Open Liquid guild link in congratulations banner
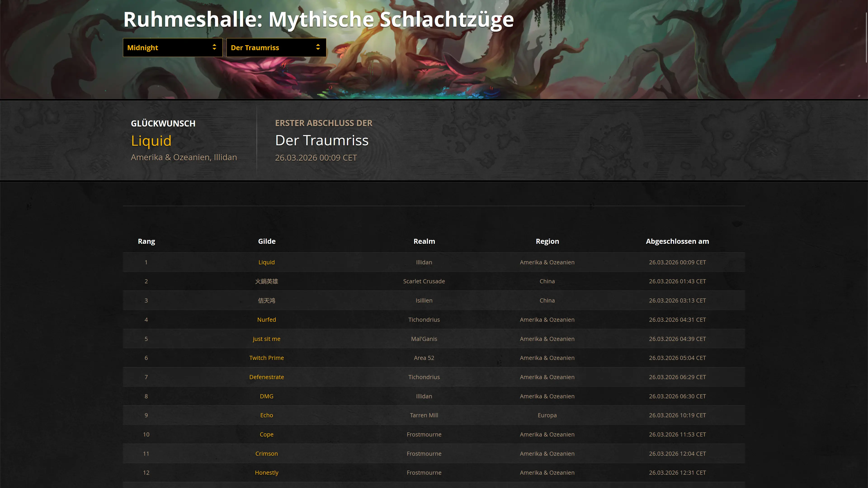Screen dimensions: 868x488 tap(151, 141)
